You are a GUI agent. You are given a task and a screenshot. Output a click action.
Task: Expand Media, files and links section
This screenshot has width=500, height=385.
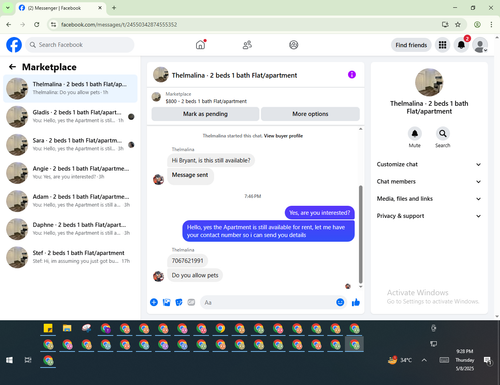pyautogui.click(x=429, y=199)
